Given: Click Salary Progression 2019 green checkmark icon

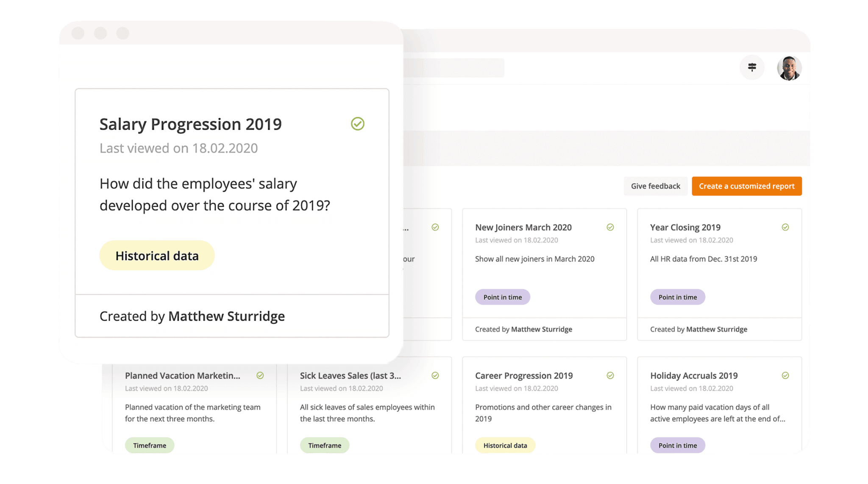Looking at the screenshot, I should click(357, 124).
